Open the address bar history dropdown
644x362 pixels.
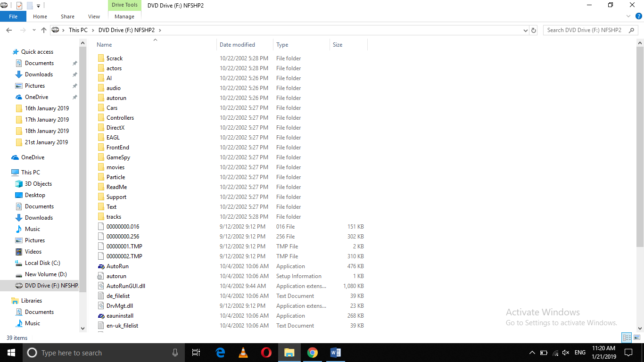(525, 30)
